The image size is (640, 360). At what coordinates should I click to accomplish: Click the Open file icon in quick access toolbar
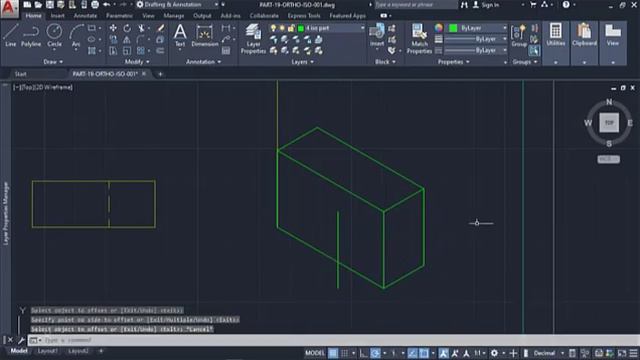pyautogui.click(x=38, y=5)
